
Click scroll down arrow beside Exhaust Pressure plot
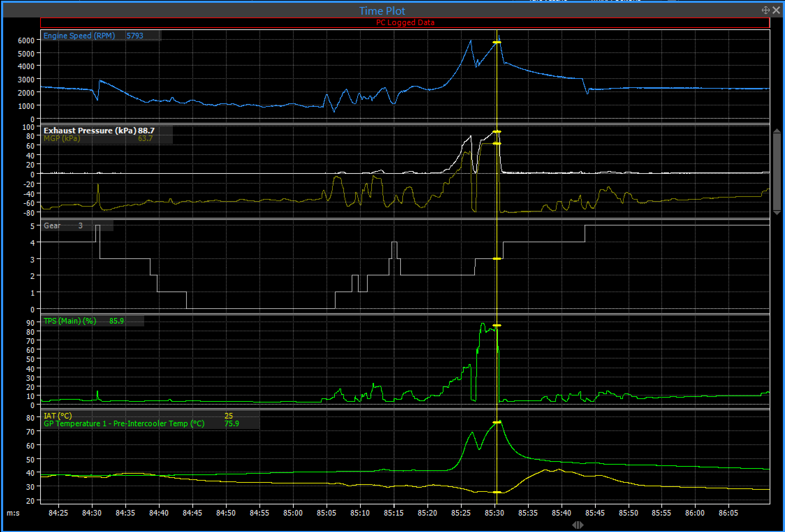click(x=777, y=213)
